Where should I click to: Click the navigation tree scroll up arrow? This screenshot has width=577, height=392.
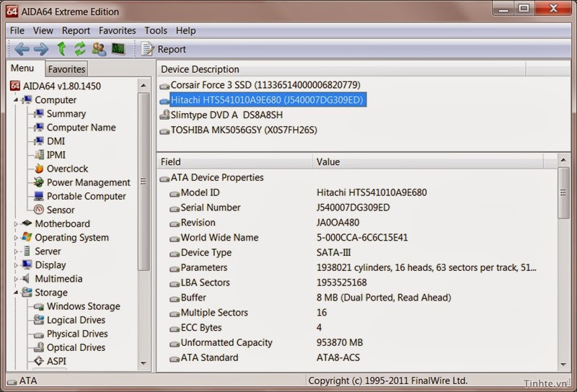click(x=144, y=86)
